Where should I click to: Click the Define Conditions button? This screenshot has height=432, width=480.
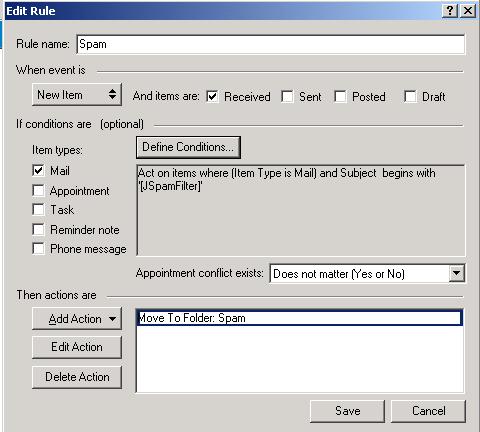click(188, 147)
